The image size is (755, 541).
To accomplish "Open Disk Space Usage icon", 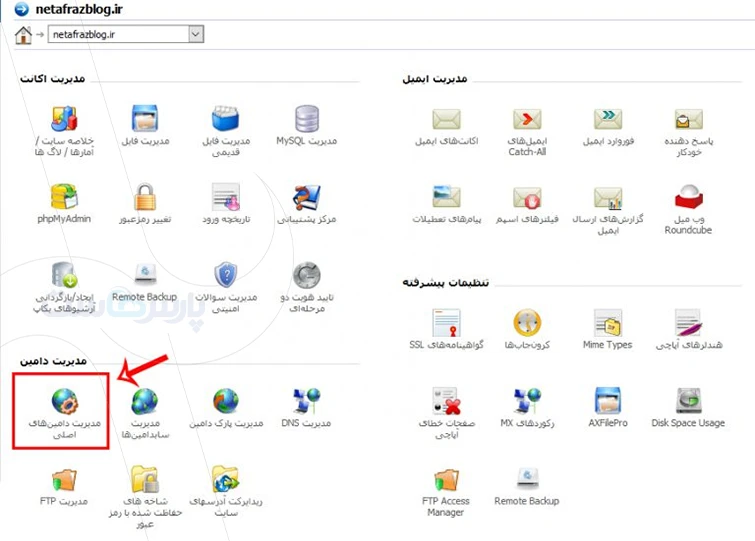I will coord(689,401).
